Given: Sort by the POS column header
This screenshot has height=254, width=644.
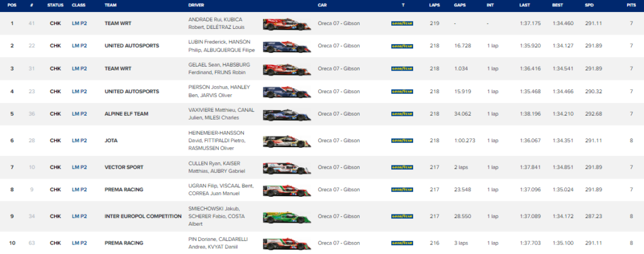Looking at the screenshot, I should [x=11, y=5].
